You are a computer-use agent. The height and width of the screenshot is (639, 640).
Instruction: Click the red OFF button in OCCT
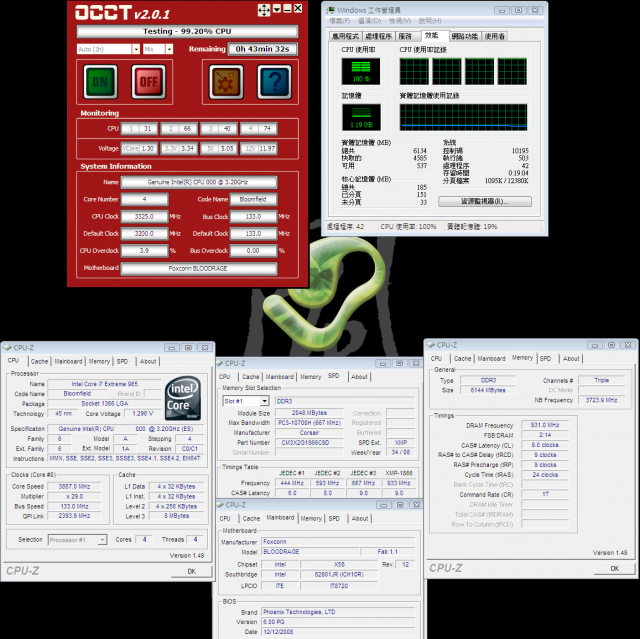tap(149, 82)
